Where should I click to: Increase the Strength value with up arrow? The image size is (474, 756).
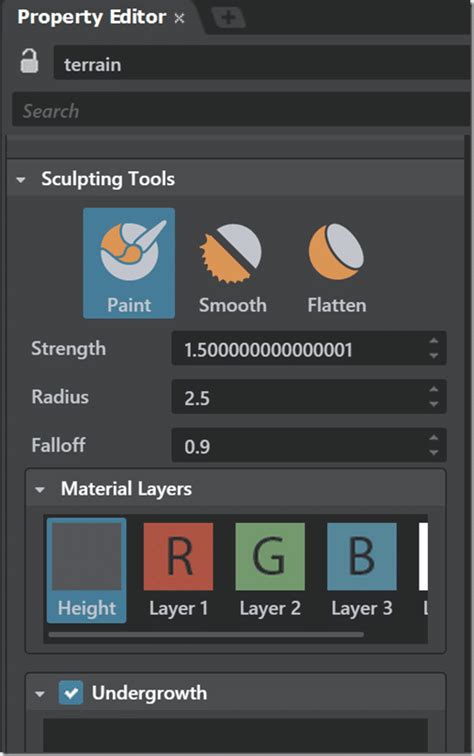point(433,341)
